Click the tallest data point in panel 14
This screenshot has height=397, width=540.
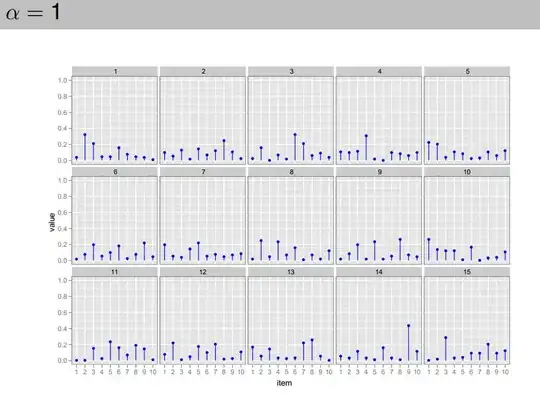408,325
